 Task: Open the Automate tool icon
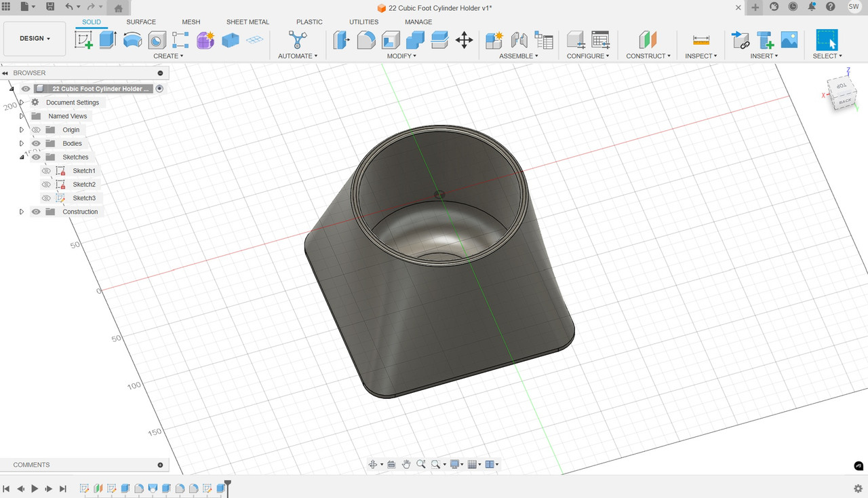pos(297,40)
